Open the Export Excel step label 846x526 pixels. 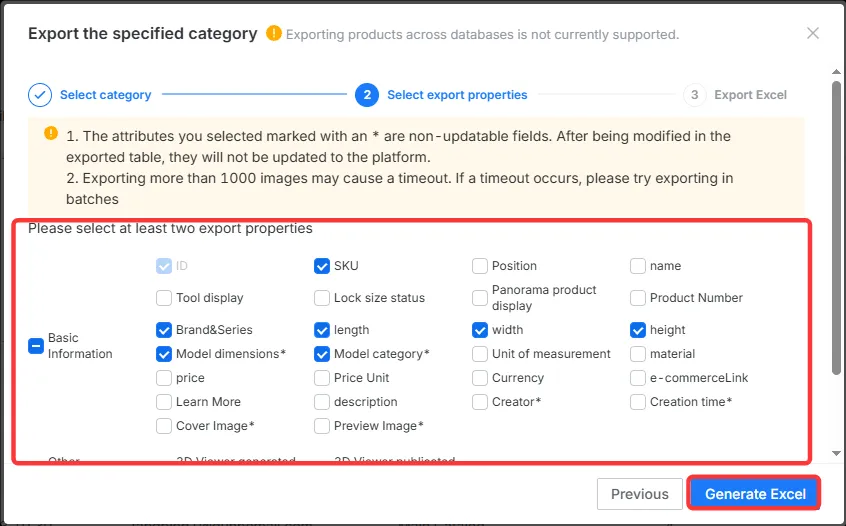(x=751, y=95)
